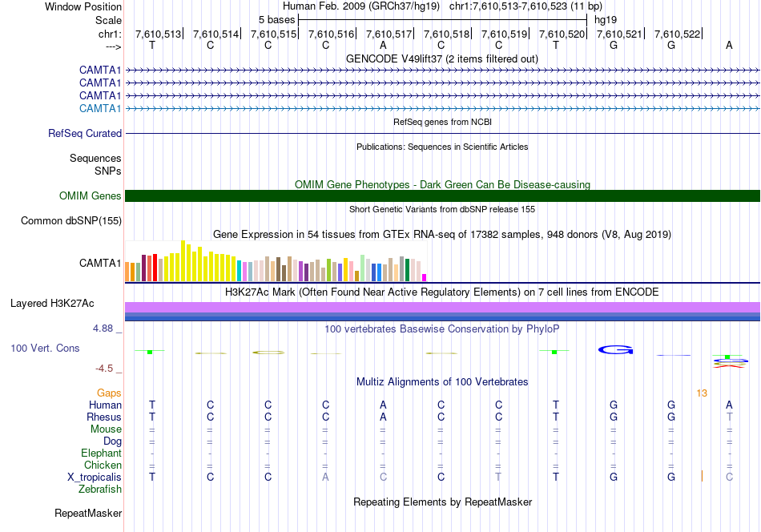Screen dimensions: 761x532
Task: Click the orange gap count 13
Action: 701,393
